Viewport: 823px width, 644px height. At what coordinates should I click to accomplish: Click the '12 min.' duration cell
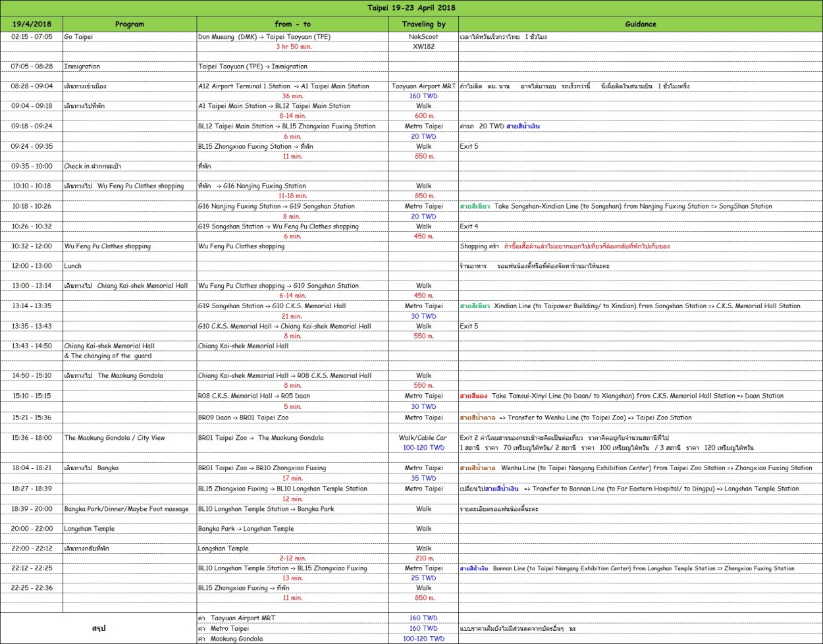pos(292,499)
